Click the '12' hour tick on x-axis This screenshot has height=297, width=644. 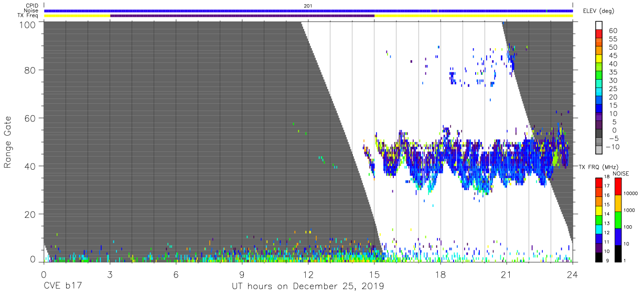click(308, 274)
